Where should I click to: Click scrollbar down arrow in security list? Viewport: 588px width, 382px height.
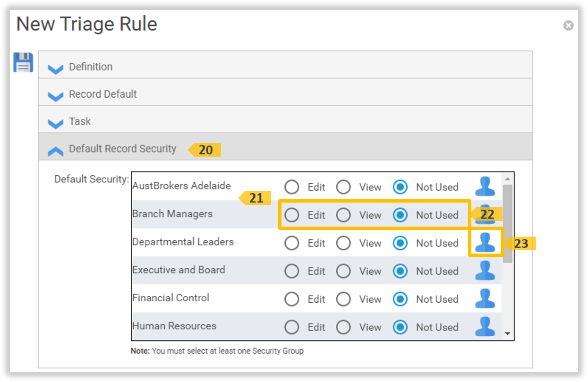[x=508, y=334]
